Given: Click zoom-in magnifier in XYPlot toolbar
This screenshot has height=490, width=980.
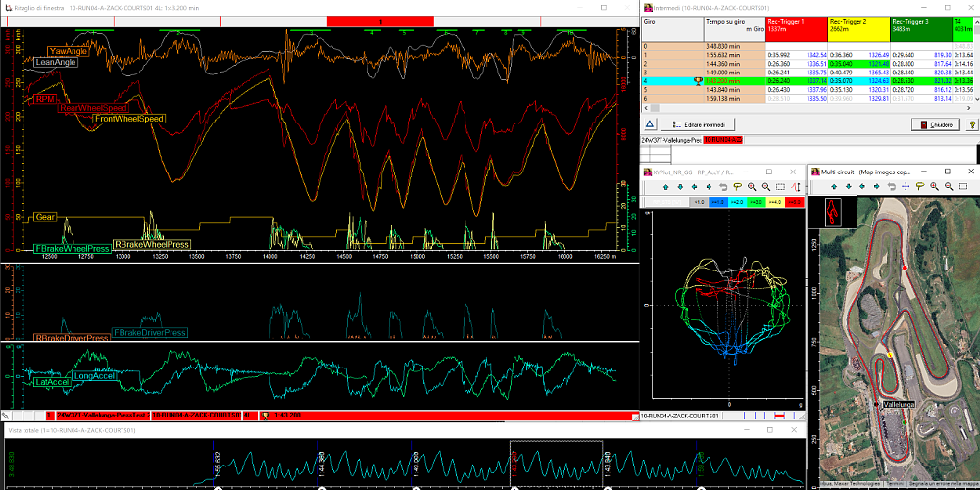Looking at the screenshot, I should click(x=752, y=186).
